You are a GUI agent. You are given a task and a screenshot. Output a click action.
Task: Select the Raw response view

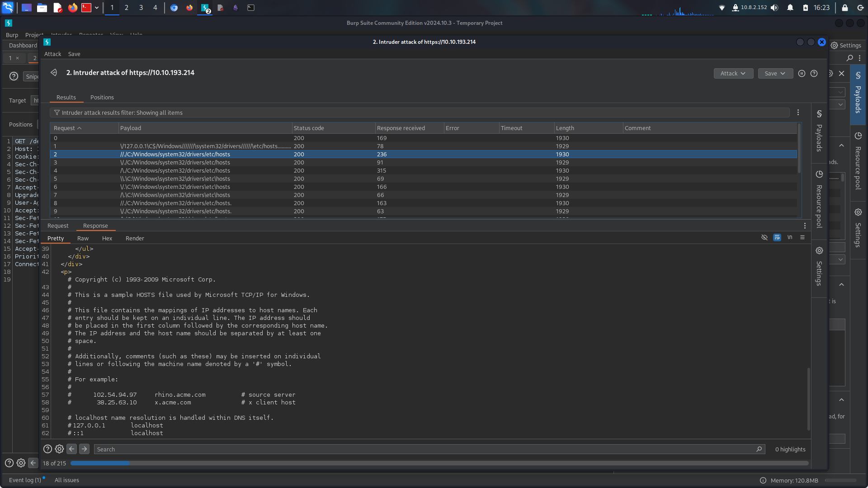[83, 238]
